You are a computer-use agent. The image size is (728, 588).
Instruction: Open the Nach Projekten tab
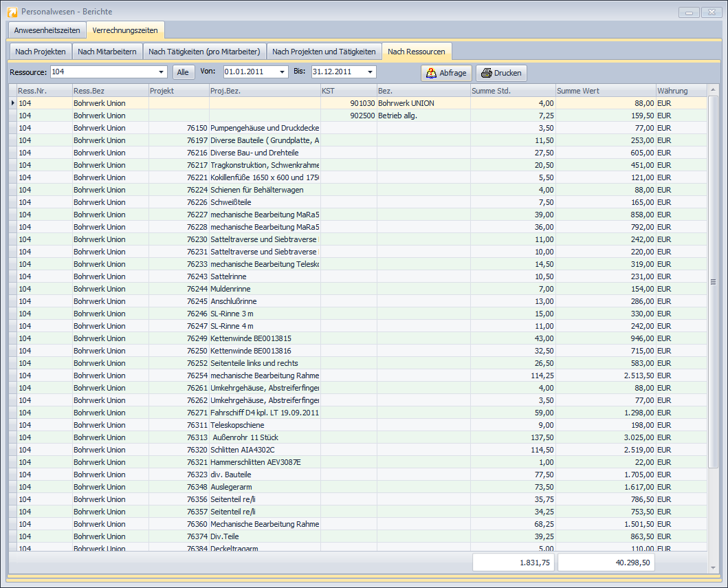[x=41, y=52]
